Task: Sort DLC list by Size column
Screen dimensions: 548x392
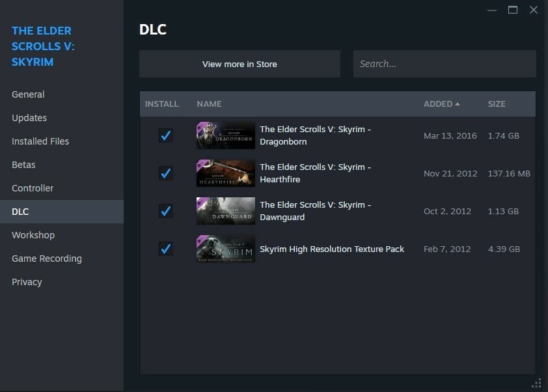Action: (497, 104)
